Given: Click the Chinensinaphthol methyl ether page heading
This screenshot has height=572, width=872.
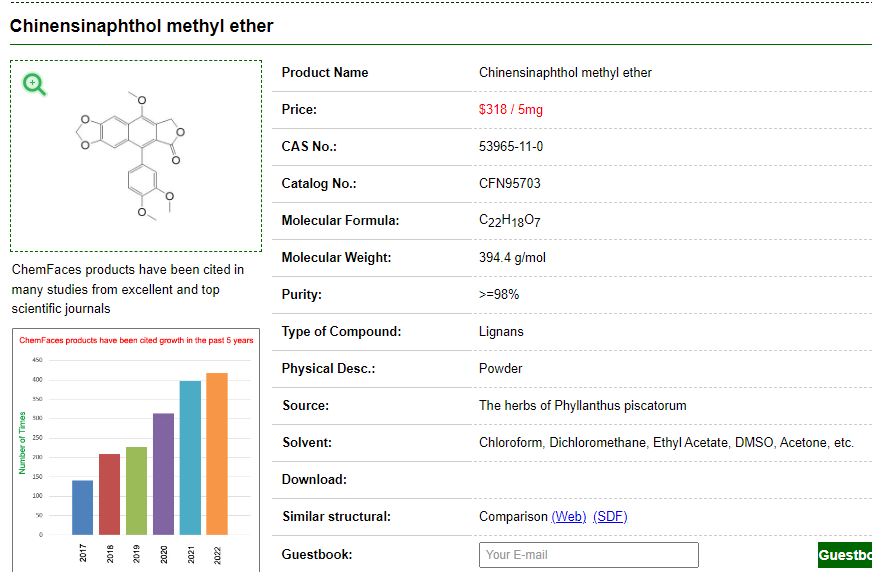Looking at the screenshot, I should pos(141,26).
